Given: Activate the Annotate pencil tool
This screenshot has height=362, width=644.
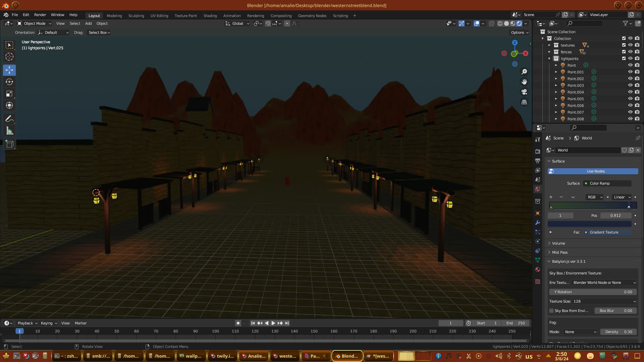Looking at the screenshot, I should click(9, 119).
